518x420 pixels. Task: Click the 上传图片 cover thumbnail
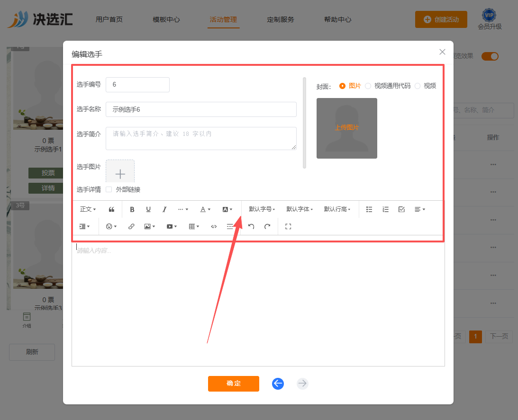point(347,128)
